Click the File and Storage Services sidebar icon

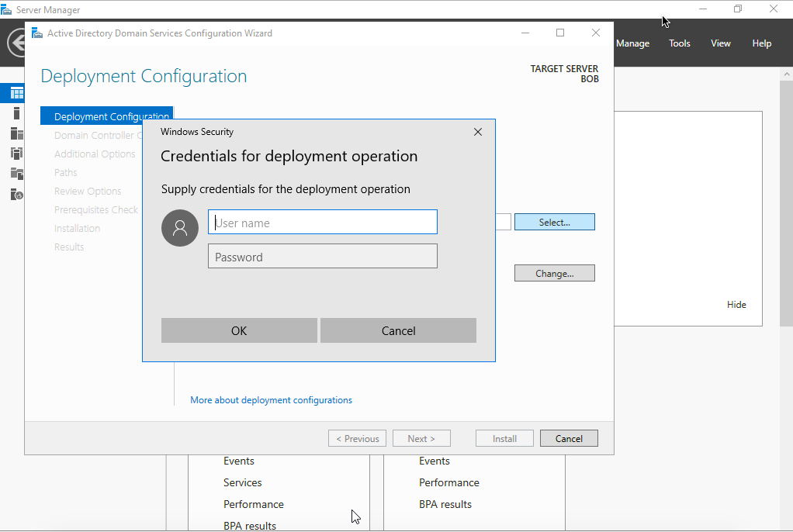(x=16, y=174)
